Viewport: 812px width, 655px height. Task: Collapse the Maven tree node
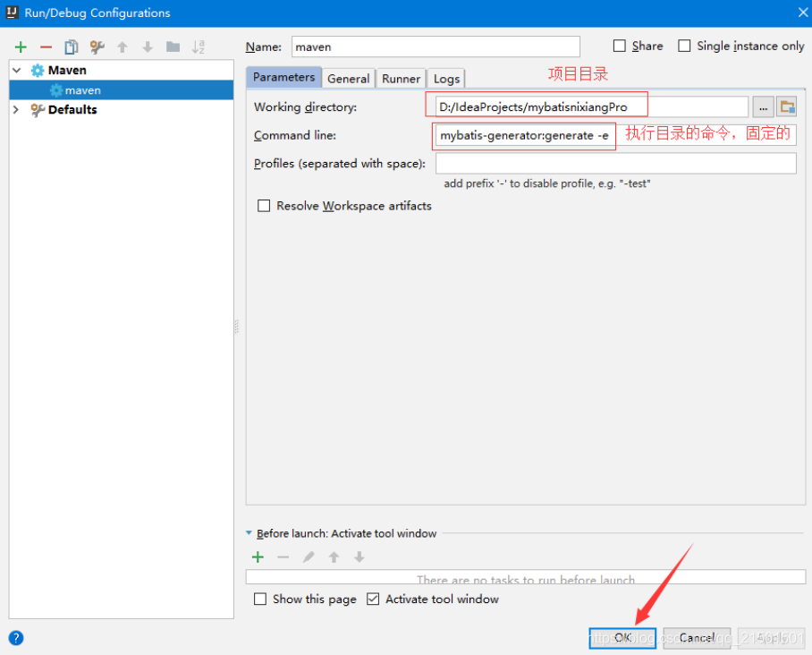17,71
